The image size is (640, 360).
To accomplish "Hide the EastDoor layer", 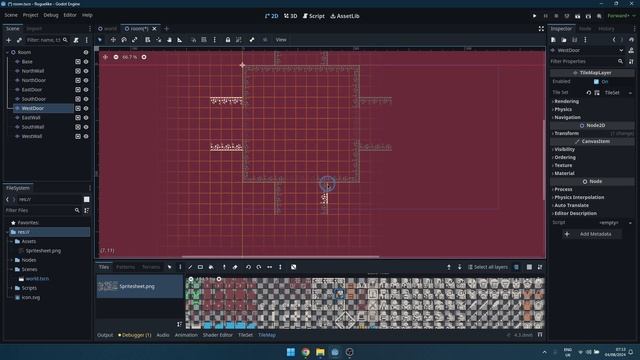I will [86, 90].
